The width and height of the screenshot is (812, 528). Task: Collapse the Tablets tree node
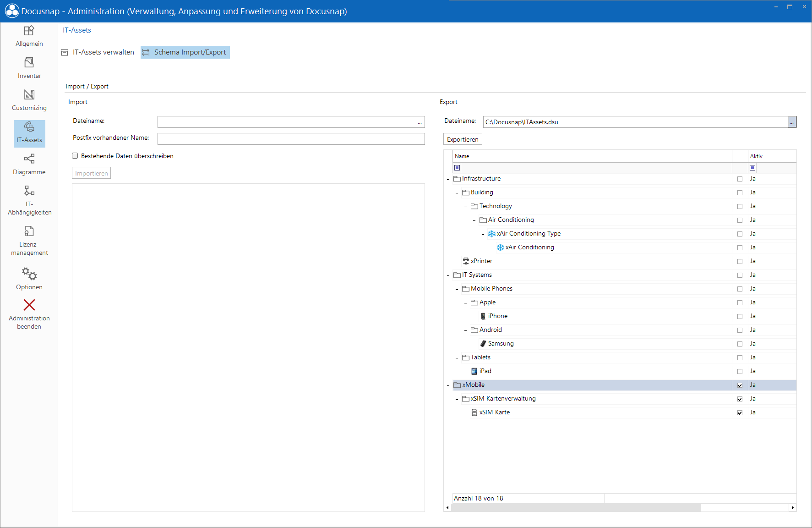click(x=457, y=358)
